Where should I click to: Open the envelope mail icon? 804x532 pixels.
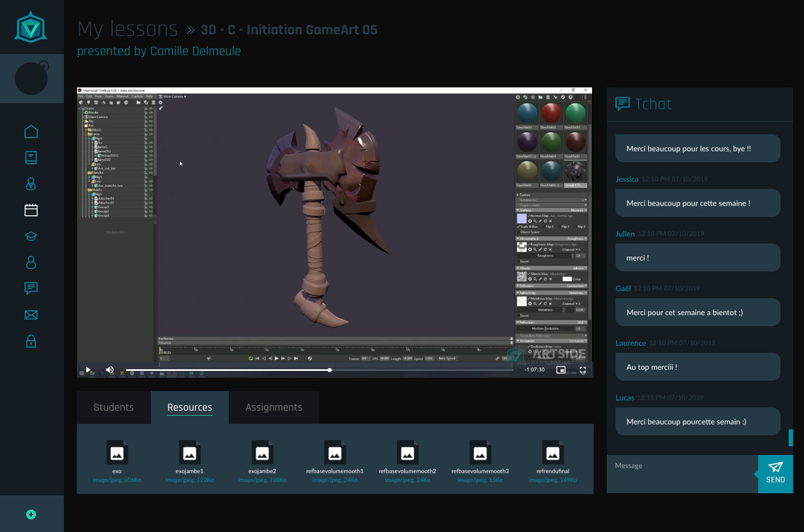tap(31, 315)
